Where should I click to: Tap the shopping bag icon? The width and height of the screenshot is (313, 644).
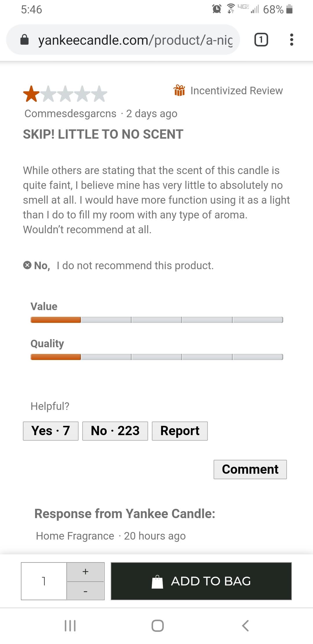(x=157, y=582)
